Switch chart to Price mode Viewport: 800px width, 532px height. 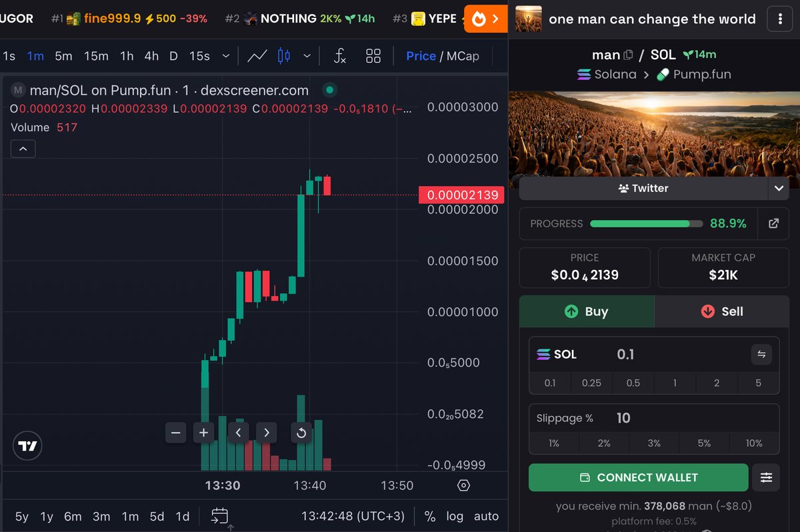pos(421,56)
